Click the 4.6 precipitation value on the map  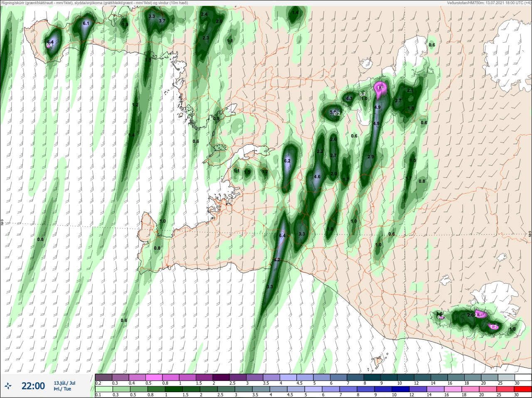(x=317, y=177)
